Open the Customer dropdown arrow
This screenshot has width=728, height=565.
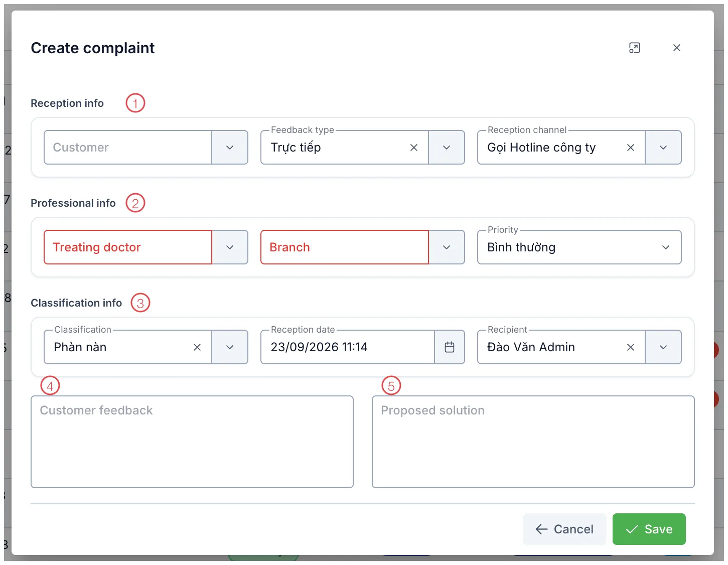coord(230,148)
